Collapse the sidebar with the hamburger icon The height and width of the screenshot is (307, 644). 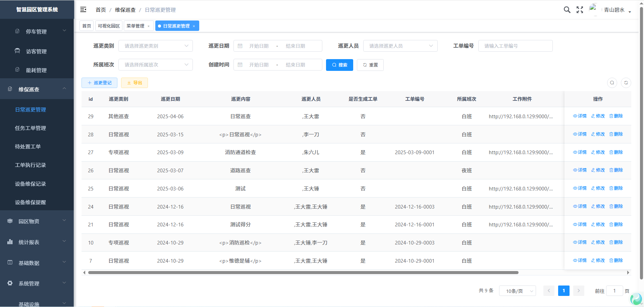(x=83, y=10)
